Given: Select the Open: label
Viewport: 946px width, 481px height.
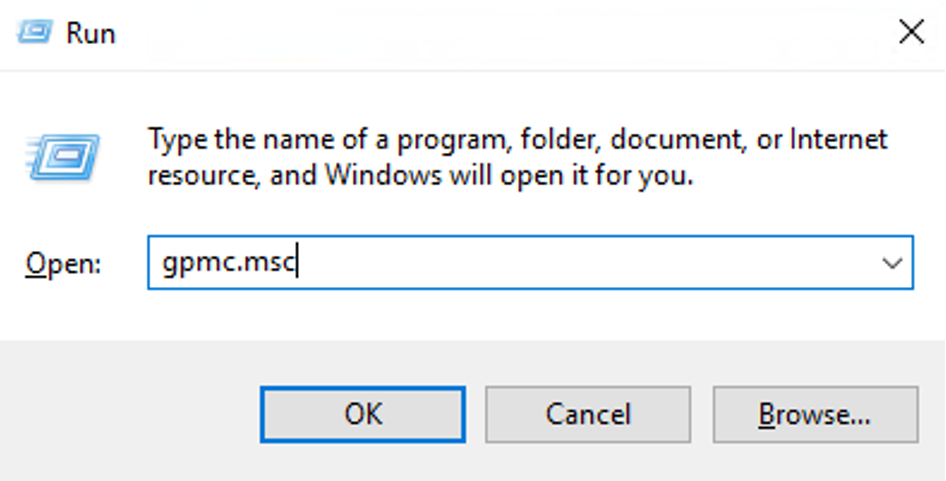Looking at the screenshot, I should (63, 264).
